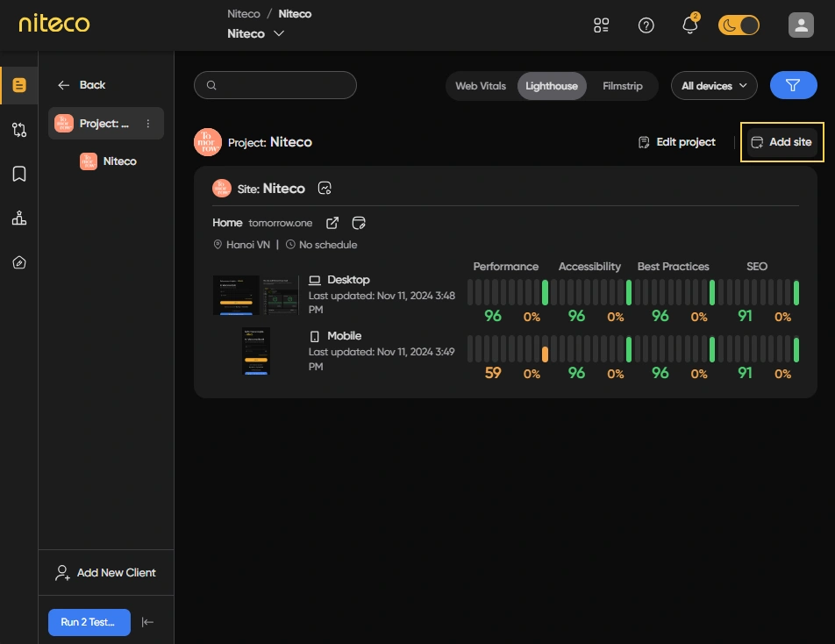Image resolution: width=835 pixels, height=644 pixels.
Task: Open the second Desktop screenshot thumbnail
Action: coord(279,295)
